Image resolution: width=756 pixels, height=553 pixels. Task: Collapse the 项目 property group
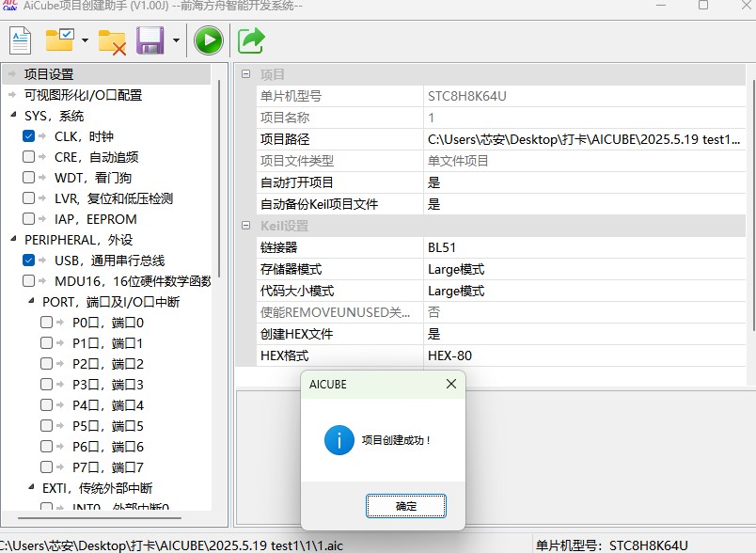246,74
